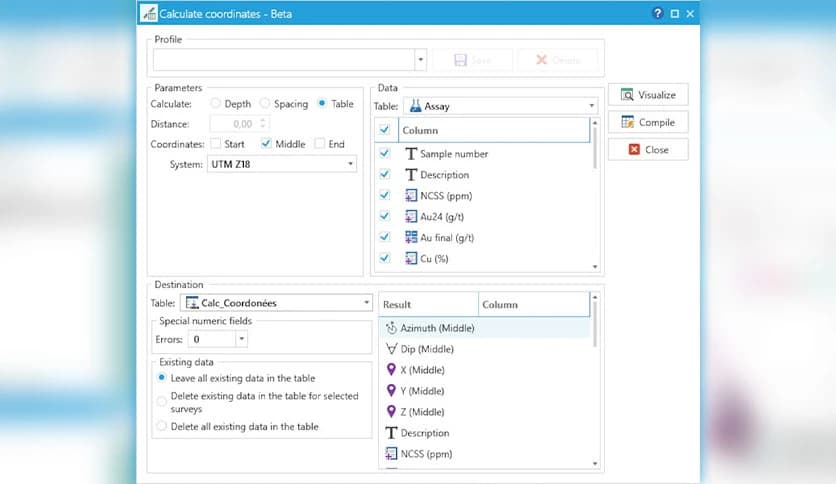Select the Dip (Middle) result row

click(420, 349)
